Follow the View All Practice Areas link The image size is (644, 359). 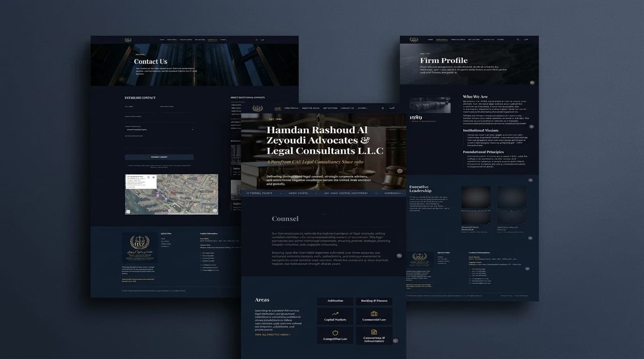273,335
